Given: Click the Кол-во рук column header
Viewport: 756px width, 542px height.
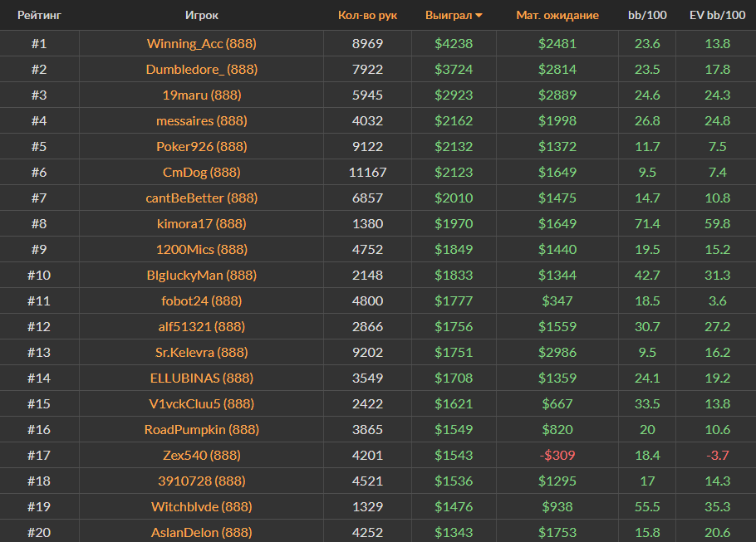Looking at the screenshot, I should pyautogui.click(x=367, y=15).
